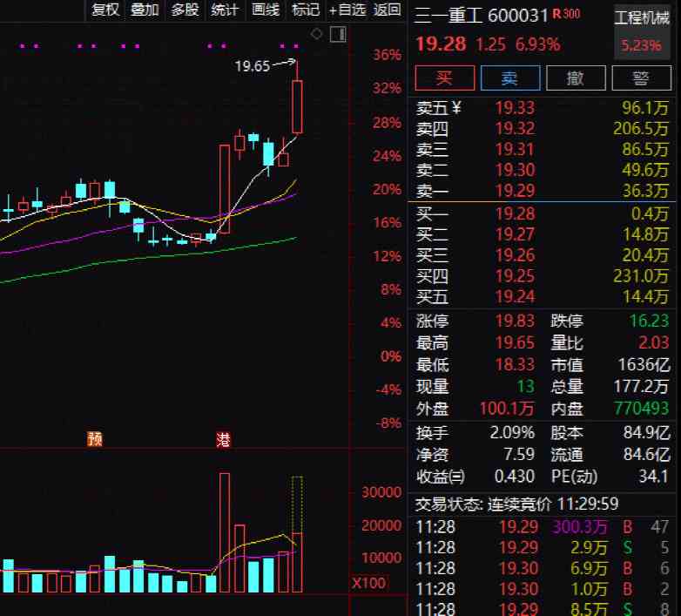Open the 统计 statistics tool
The width and height of the screenshot is (681, 616).
tap(225, 9)
